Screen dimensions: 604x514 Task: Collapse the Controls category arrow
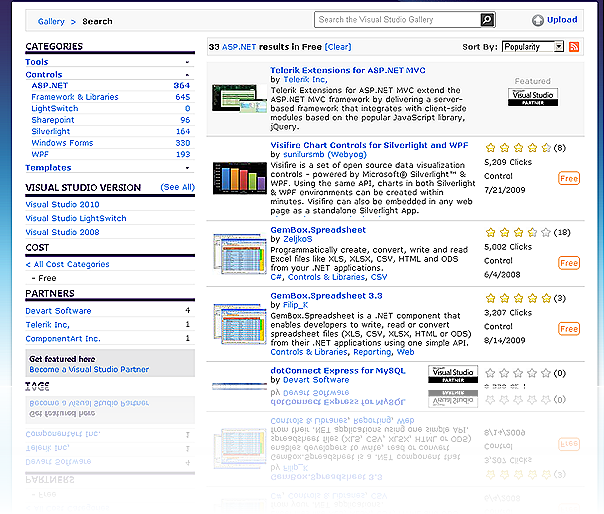(x=187, y=75)
